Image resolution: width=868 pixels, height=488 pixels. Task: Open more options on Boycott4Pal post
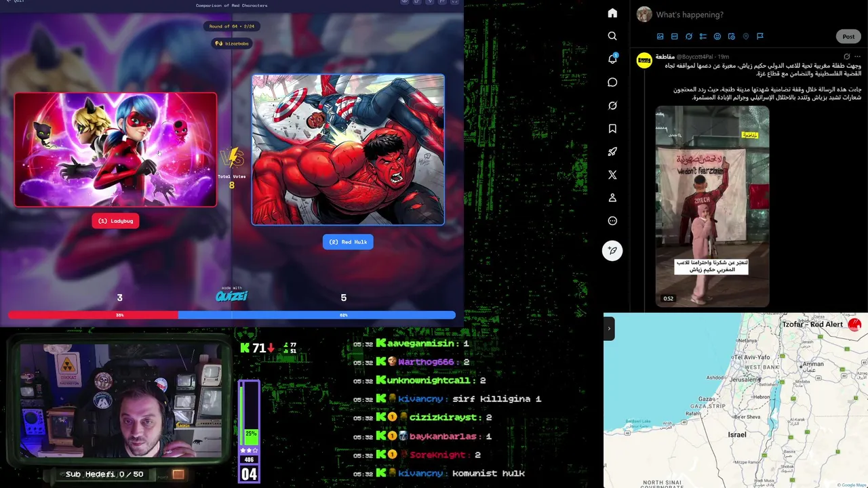(858, 56)
